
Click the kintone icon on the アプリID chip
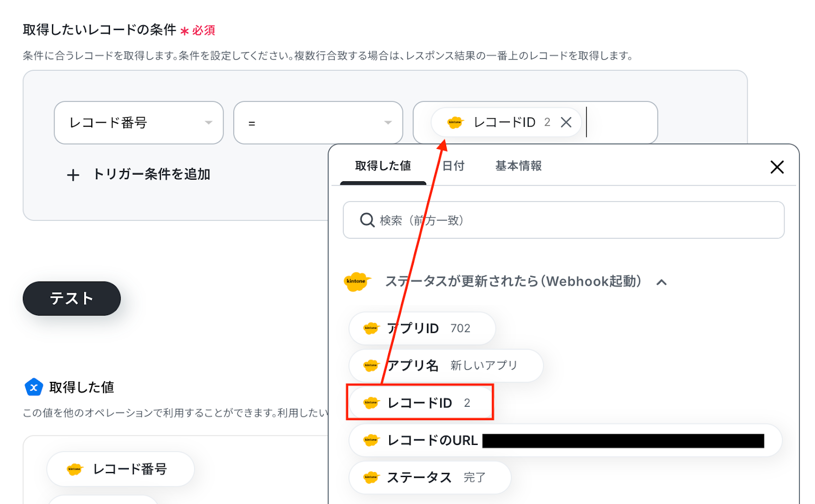pyautogui.click(x=371, y=328)
